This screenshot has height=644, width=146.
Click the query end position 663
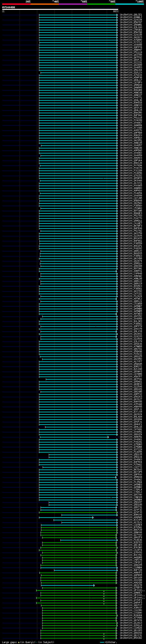pyautogui.click(x=115, y=11)
